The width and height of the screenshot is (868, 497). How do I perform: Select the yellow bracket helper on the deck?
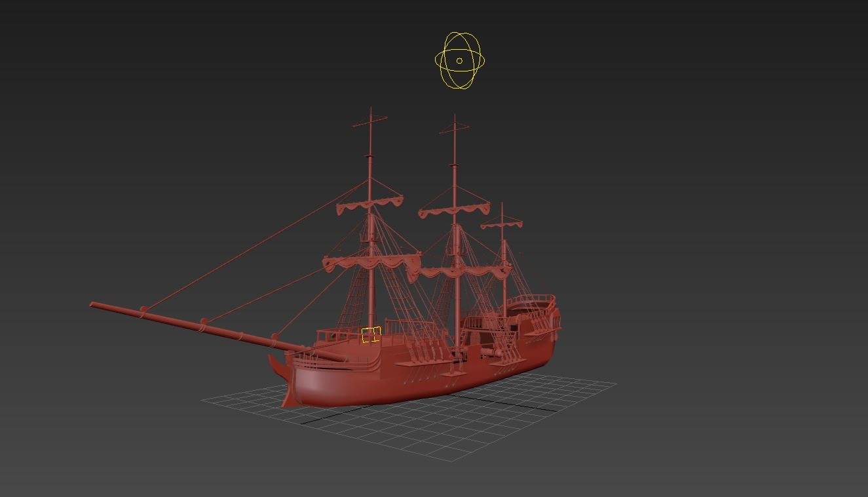point(371,335)
